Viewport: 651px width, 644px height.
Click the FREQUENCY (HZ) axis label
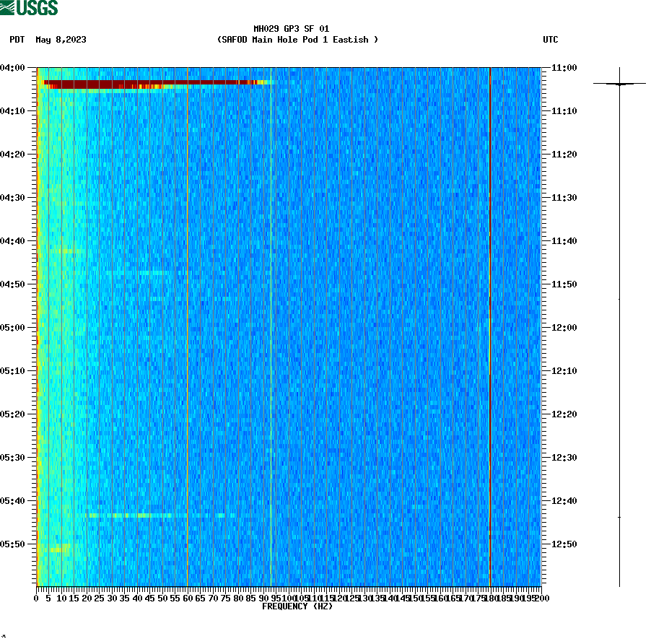tap(298, 606)
